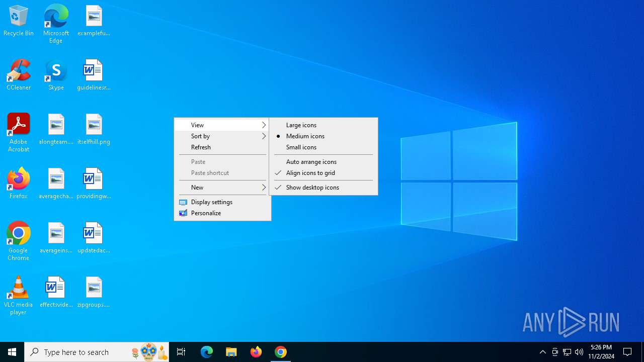644x362 pixels.
Task: Choose Small icons view option
Action: click(x=324, y=147)
